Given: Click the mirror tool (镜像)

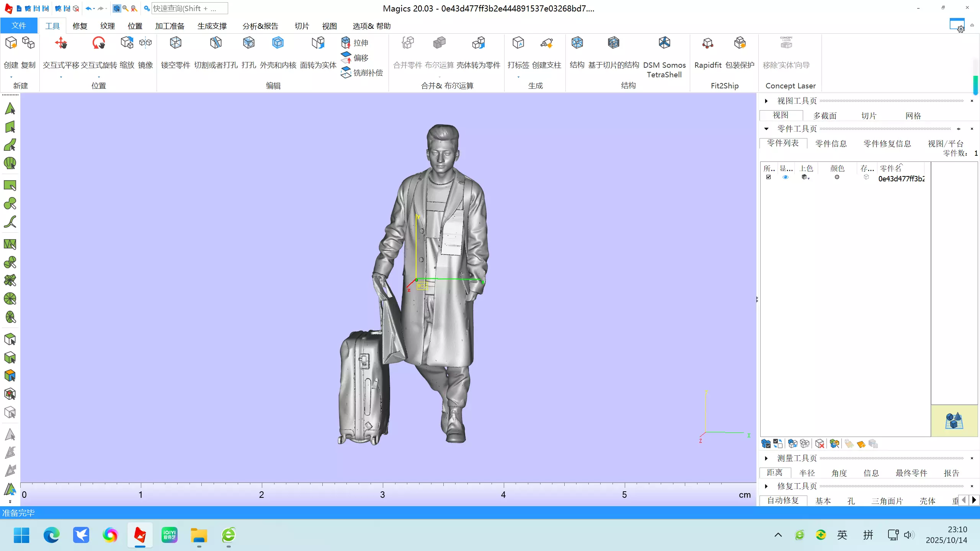Looking at the screenshot, I should point(145,53).
